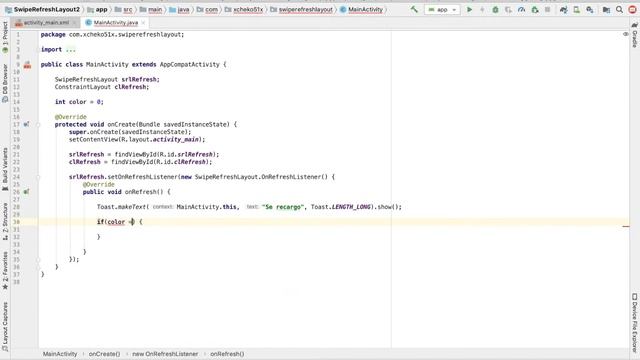This screenshot has width=640, height=360.
Task: Click the end fold marker after the listener block
Action: (x=38, y=260)
